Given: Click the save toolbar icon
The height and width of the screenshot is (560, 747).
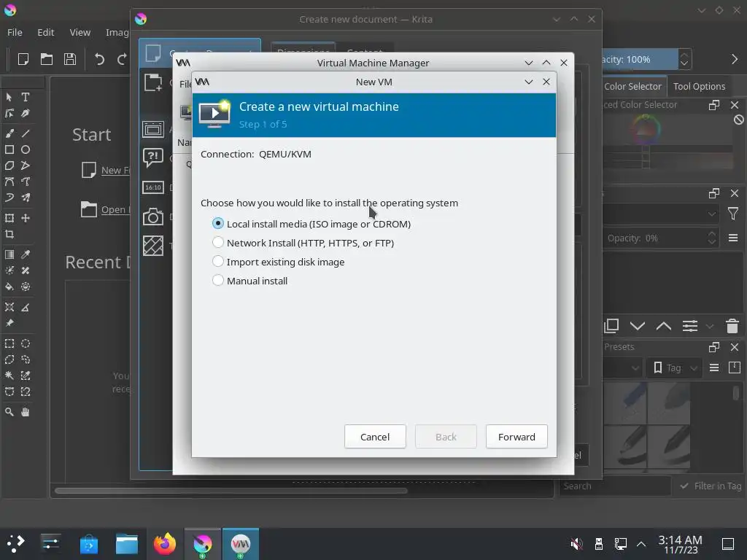Looking at the screenshot, I should click(x=70, y=59).
